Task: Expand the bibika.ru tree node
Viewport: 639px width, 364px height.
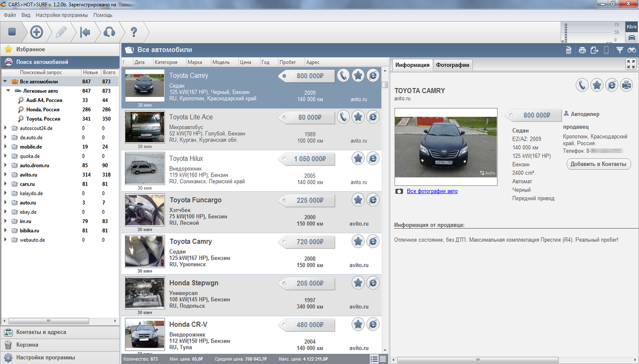Action: 5,230
